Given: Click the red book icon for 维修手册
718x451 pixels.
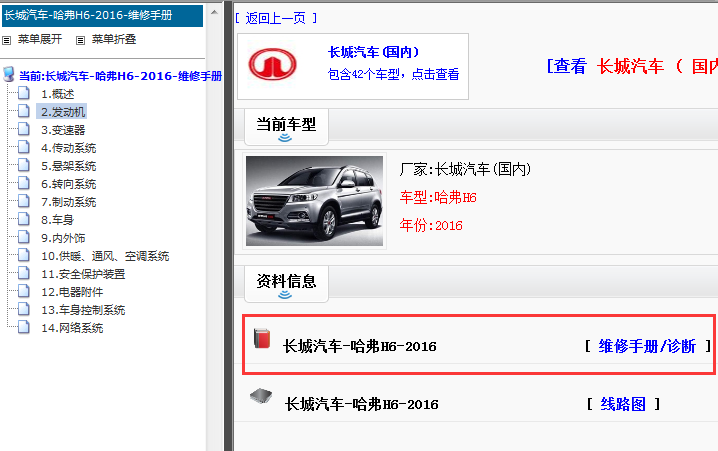Looking at the screenshot, I should (262, 338).
